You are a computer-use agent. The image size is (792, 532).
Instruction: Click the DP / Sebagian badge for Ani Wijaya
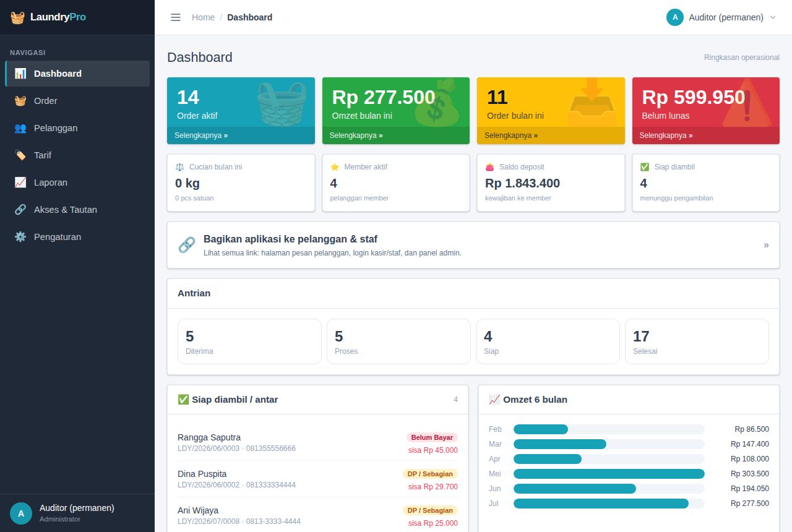pos(430,510)
